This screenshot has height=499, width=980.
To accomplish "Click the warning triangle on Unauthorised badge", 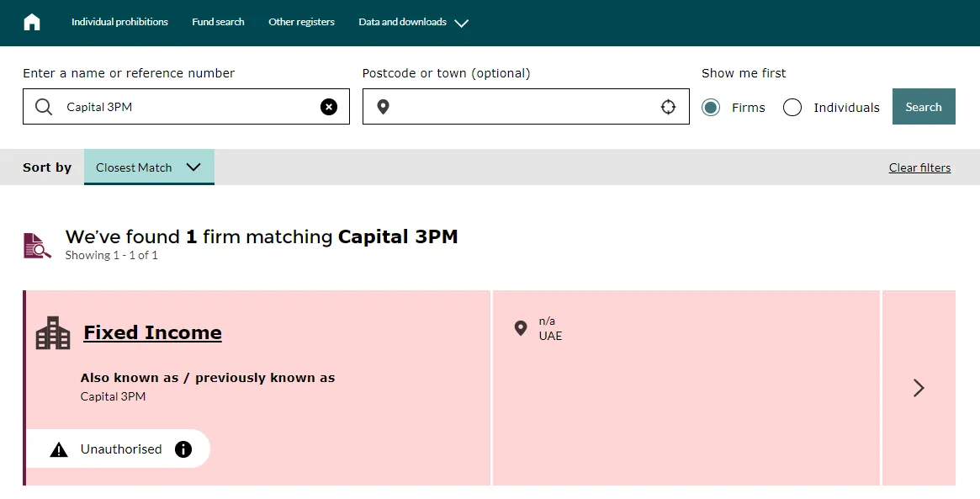I will (59, 449).
